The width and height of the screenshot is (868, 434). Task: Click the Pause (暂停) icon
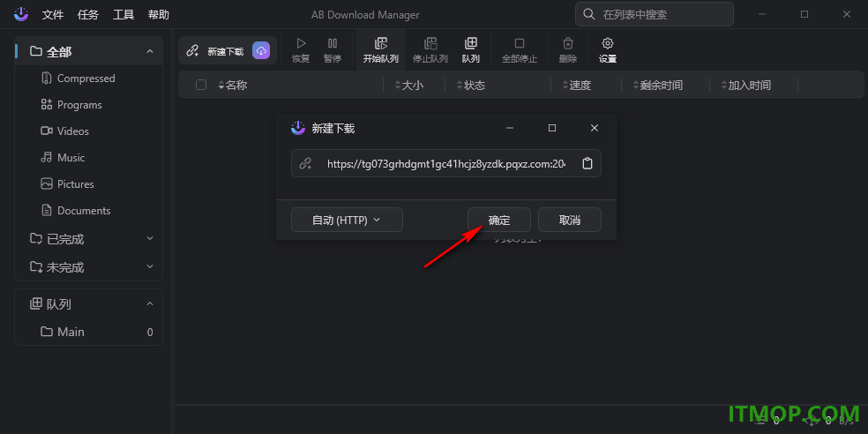click(333, 43)
